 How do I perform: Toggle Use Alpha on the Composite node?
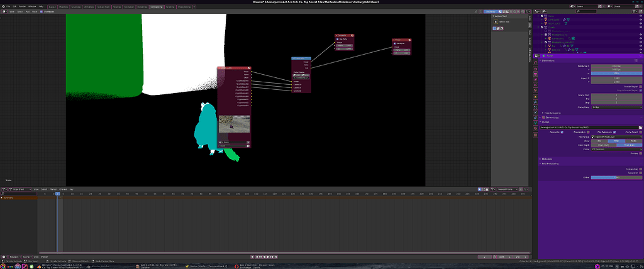click(337, 39)
